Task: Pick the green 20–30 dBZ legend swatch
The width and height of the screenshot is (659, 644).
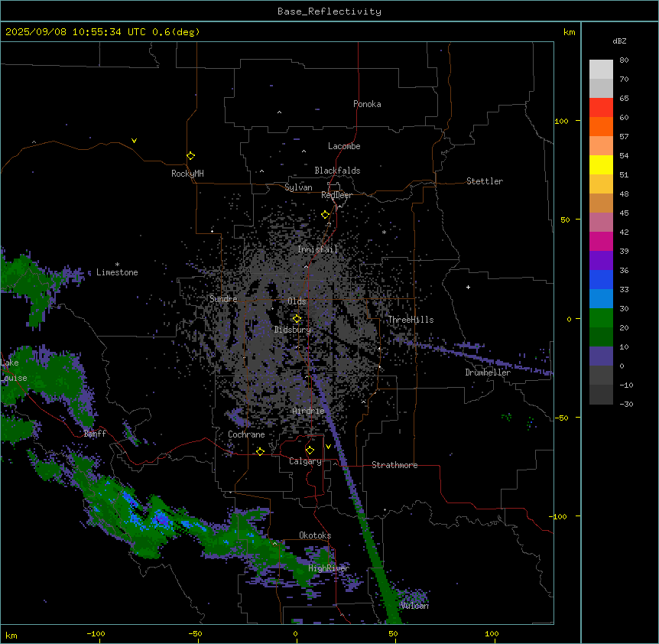Action: click(x=601, y=318)
